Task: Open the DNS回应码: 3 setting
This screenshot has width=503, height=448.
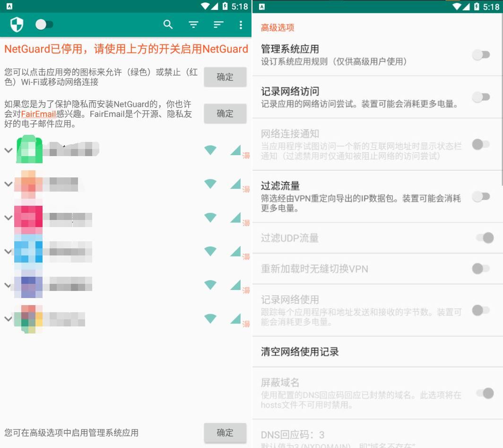Action: 377,434
